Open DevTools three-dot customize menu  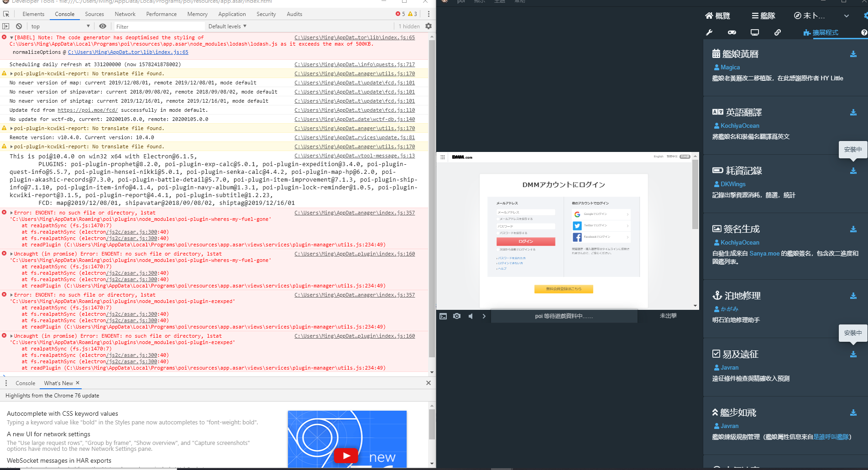click(429, 14)
